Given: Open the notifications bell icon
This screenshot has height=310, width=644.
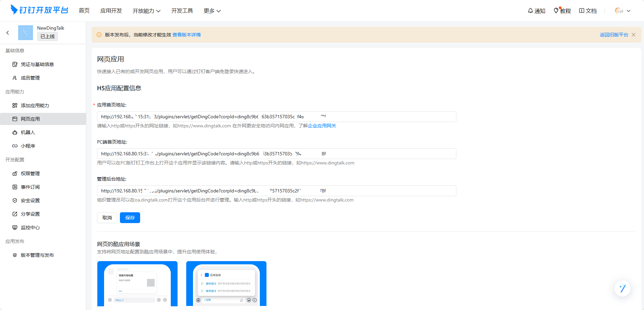Looking at the screenshot, I should click(530, 11).
